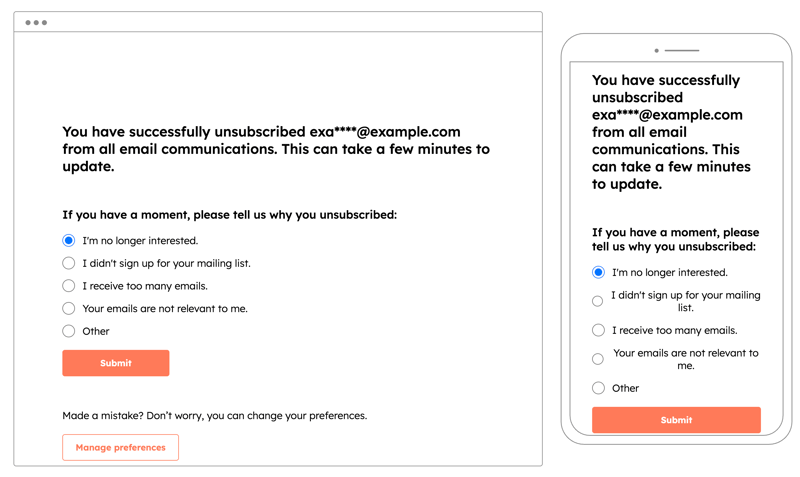Choose "I didn't sign up" radio on mobile
This screenshot has width=800, height=477.
(x=598, y=301)
